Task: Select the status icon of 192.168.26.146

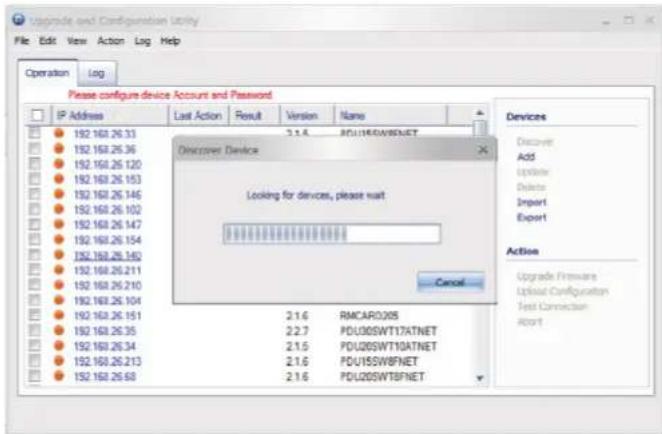Action: pyautogui.click(x=59, y=194)
